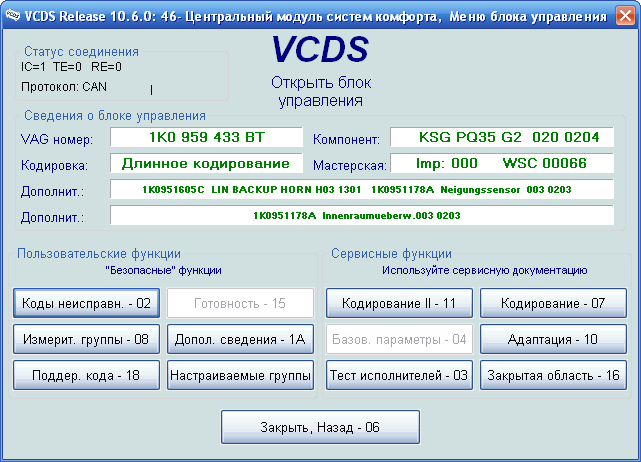Click the 'Кодировка:' label
641x462 pixels.
[x=54, y=165]
